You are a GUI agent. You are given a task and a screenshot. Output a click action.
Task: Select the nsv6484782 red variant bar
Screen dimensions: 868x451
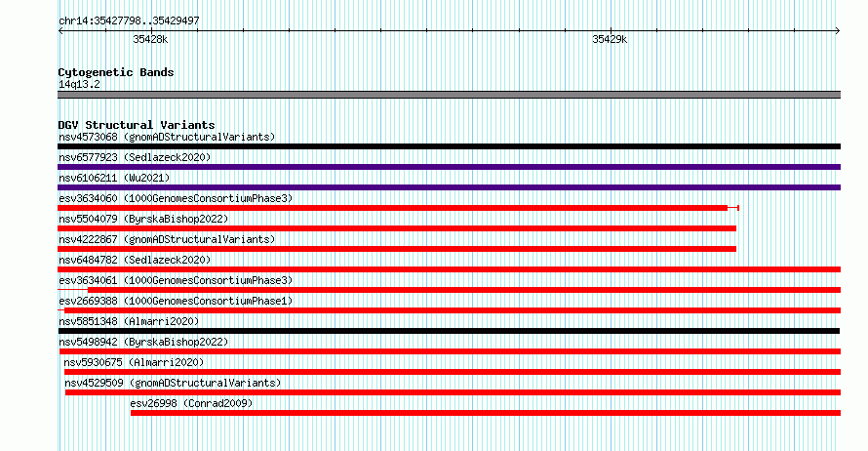(x=449, y=269)
